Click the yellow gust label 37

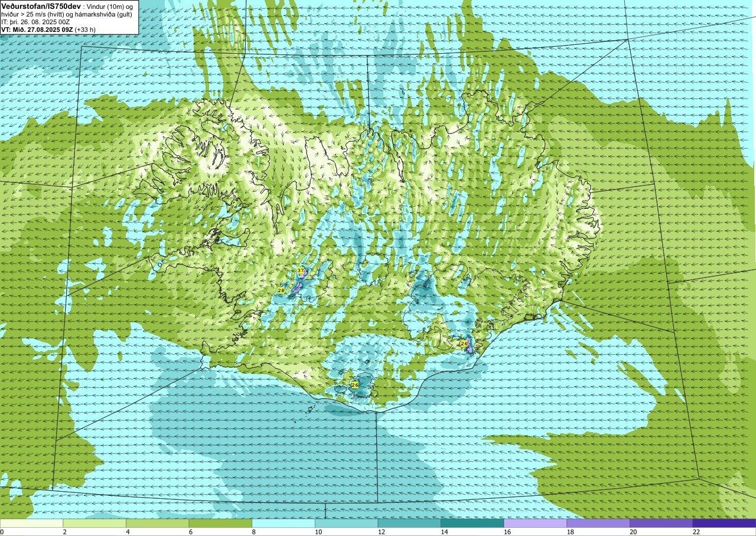coord(301,270)
